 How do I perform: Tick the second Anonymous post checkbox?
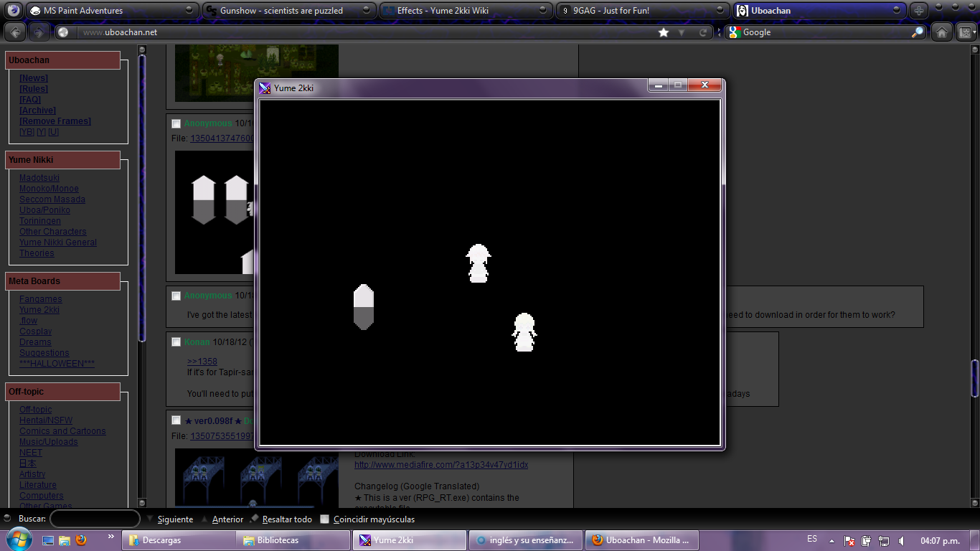coord(176,296)
